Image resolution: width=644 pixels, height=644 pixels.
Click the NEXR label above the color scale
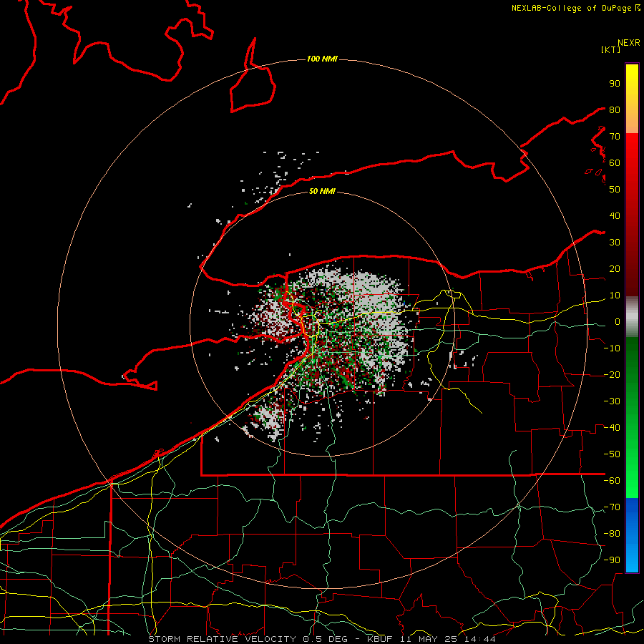coord(629,43)
